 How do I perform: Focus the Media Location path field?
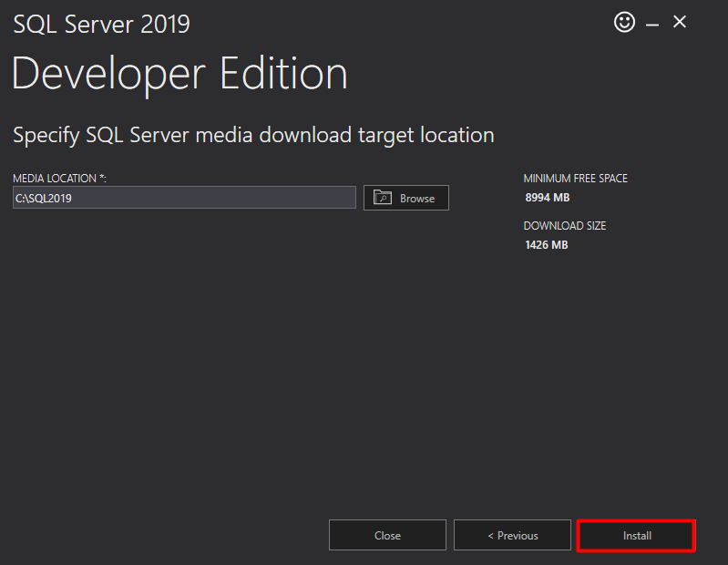click(184, 198)
